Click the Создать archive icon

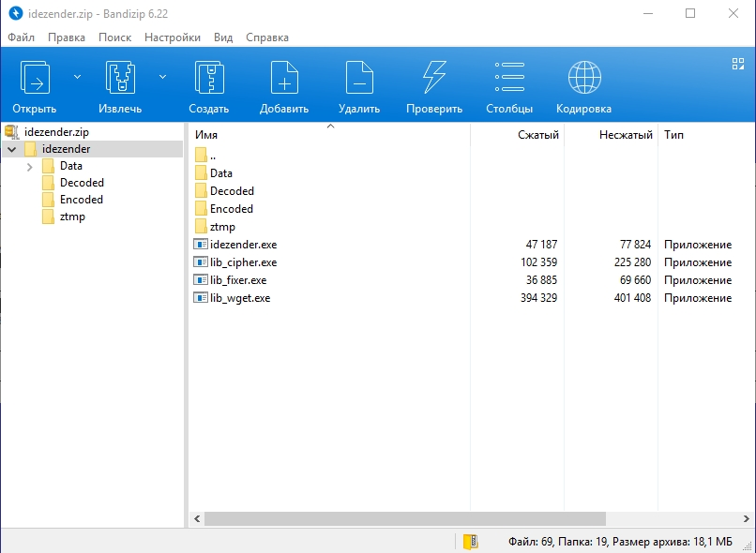tap(209, 77)
